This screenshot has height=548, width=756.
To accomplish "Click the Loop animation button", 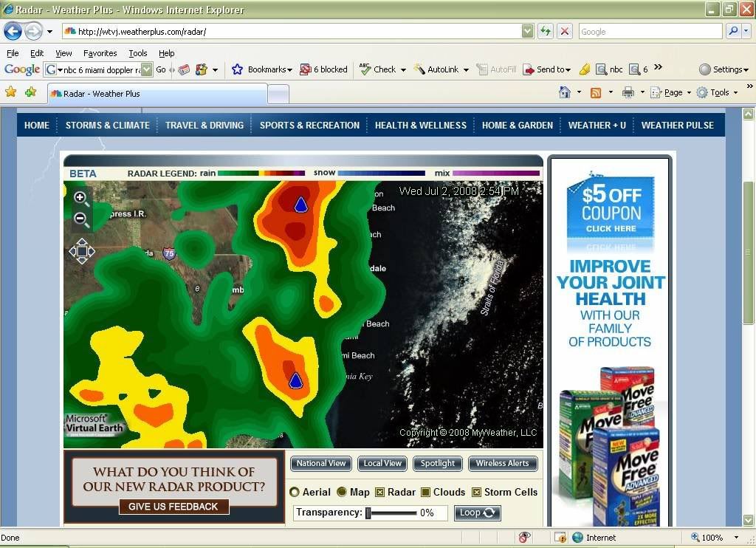I will click(478, 513).
